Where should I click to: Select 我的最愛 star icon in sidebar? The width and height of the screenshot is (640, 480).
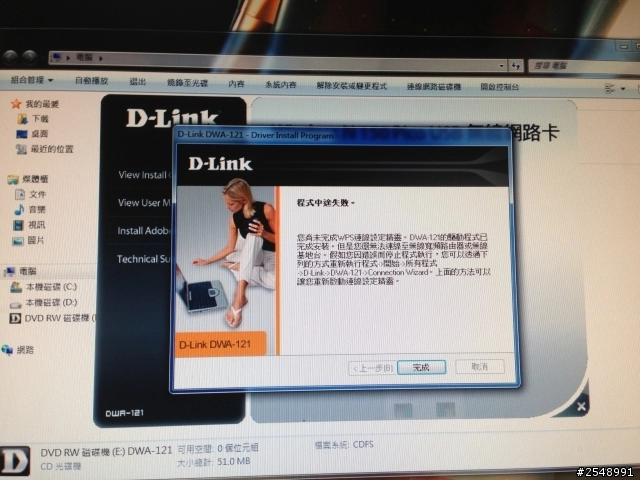16,104
